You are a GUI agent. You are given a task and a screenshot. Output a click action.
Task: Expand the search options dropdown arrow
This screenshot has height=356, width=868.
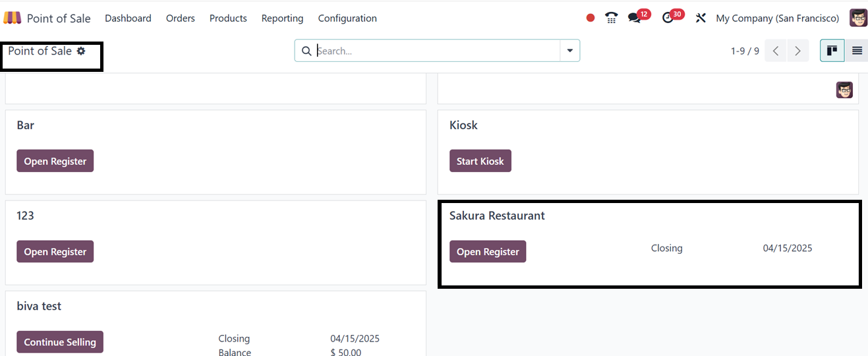(x=570, y=51)
